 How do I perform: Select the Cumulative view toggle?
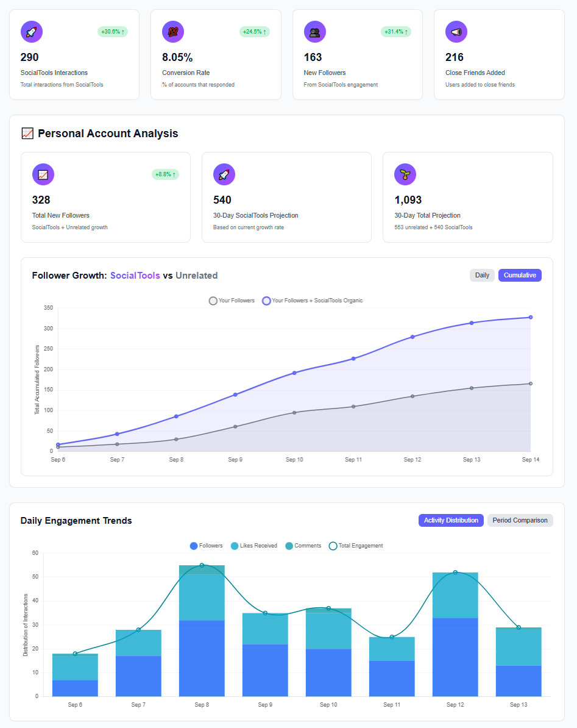(x=520, y=275)
